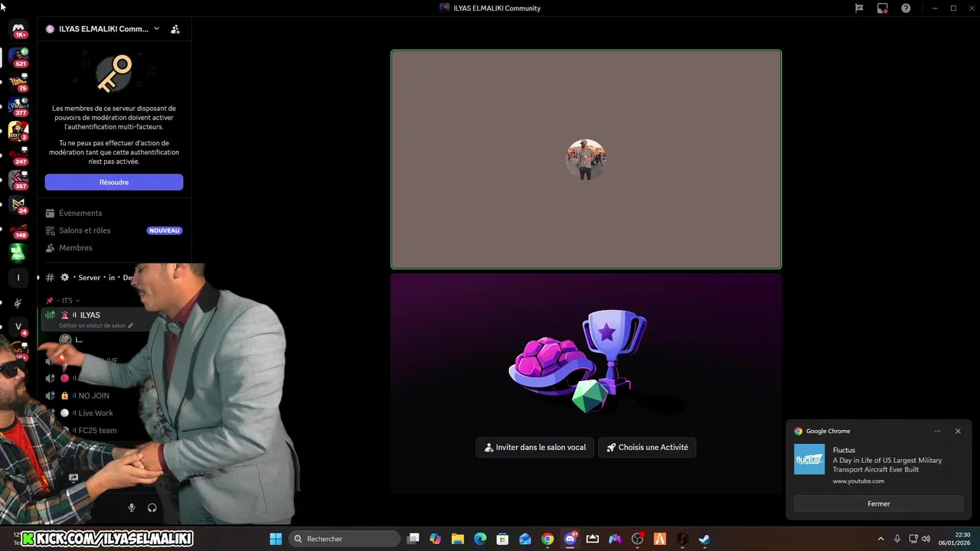Screen dimensions: 980x551
Task: Click the Fermer notification button
Action: (x=879, y=504)
